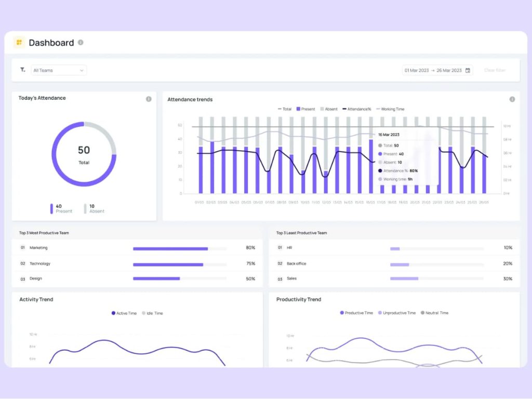This screenshot has height=399, width=532.
Task: Click the filter funnel icon
Action: tap(22, 70)
